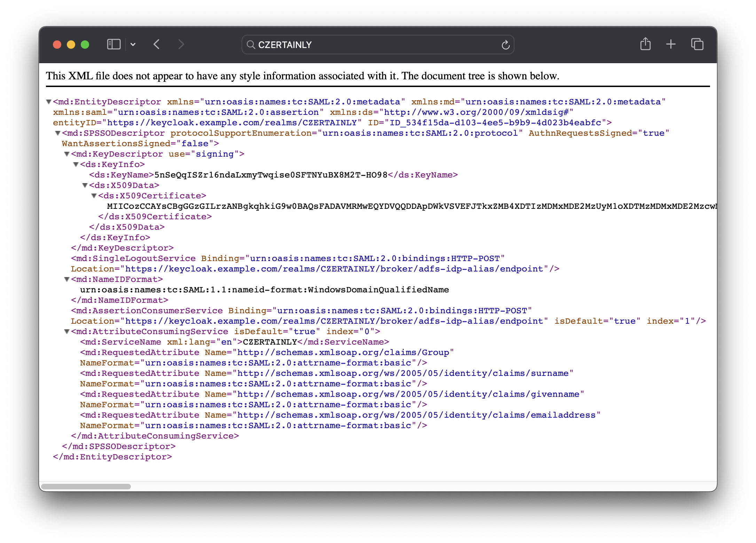Collapse the md:KeyDescriptor signing element
This screenshot has height=543, width=756.
66,154
